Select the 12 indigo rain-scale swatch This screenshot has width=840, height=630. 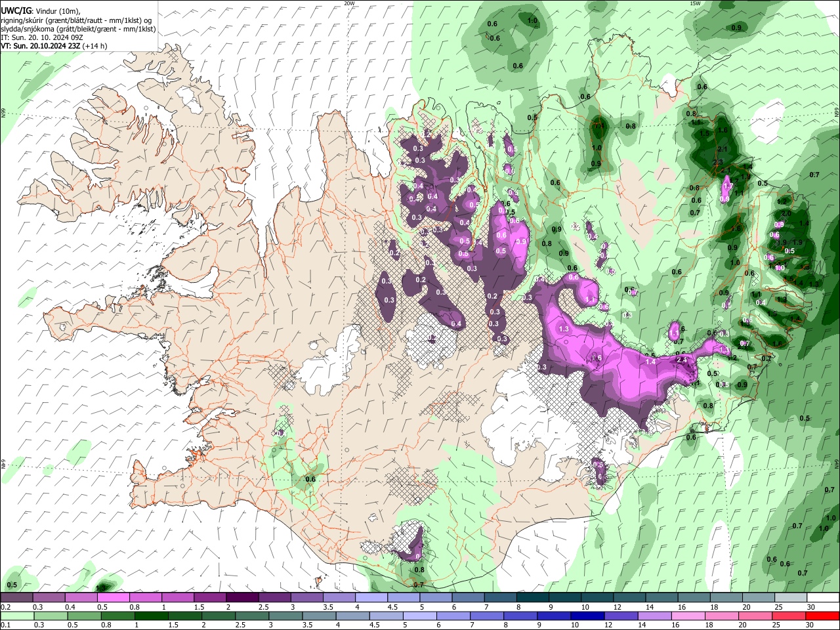pos(621,616)
